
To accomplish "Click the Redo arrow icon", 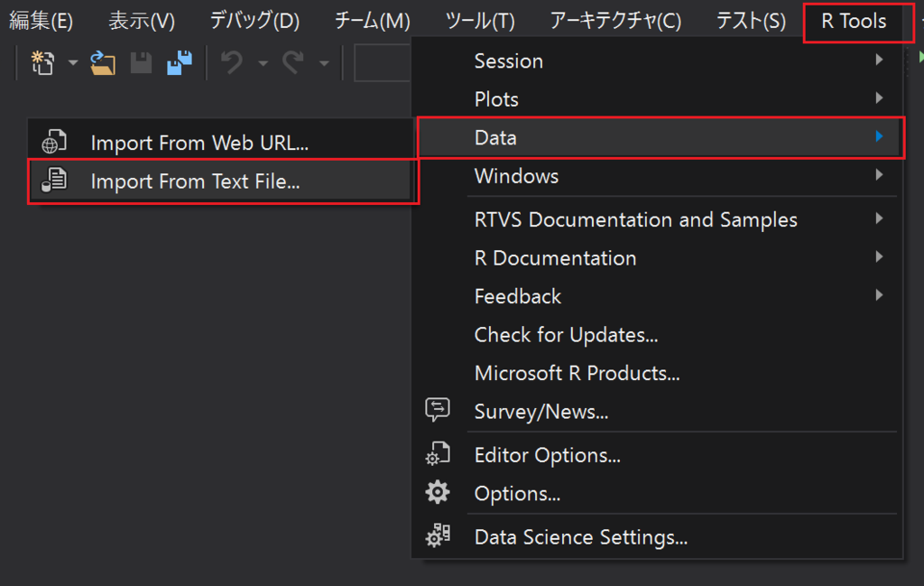I will [x=293, y=63].
